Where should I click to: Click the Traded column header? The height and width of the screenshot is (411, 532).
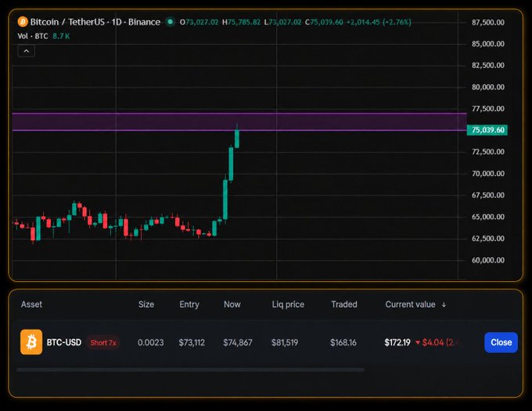[344, 305]
